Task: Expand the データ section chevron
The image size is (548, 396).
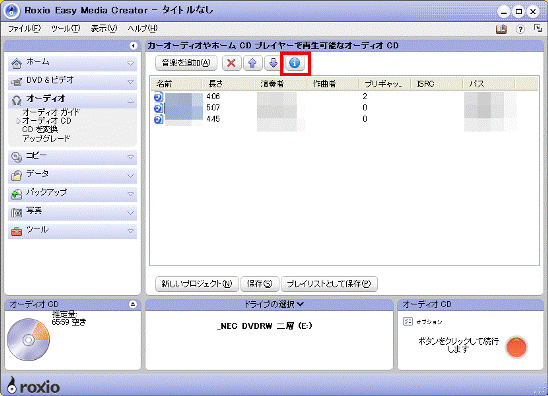Action: (130, 176)
